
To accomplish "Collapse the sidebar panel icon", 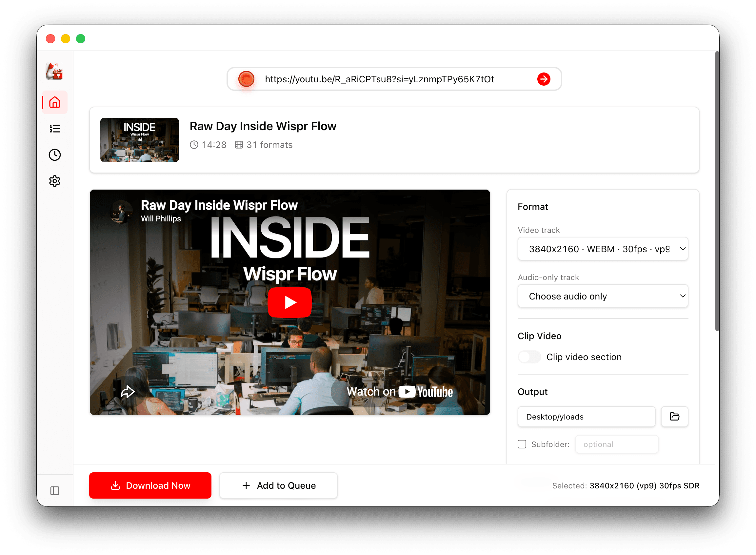I will (x=55, y=491).
